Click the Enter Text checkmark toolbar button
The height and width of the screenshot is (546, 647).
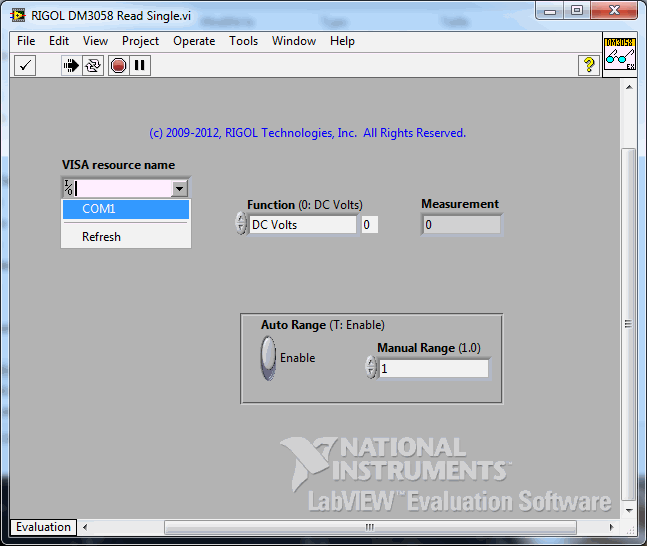[x=25, y=65]
